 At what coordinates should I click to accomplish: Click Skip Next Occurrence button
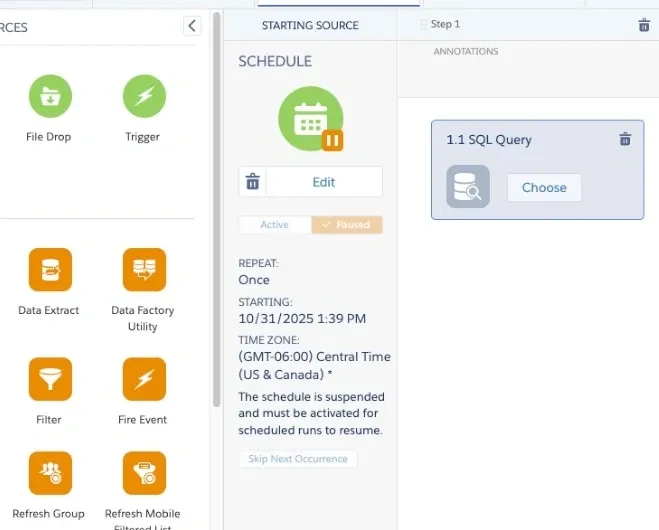click(298, 459)
